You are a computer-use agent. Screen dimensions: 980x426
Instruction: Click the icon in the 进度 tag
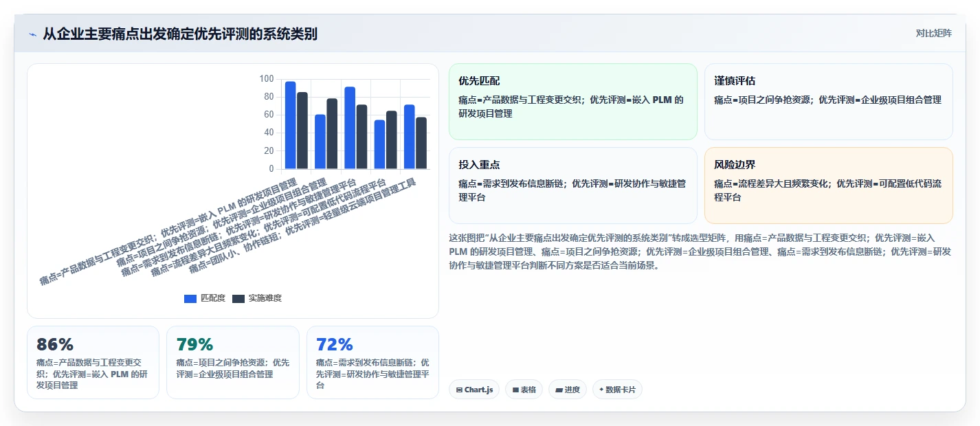pyautogui.click(x=559, y=390)
